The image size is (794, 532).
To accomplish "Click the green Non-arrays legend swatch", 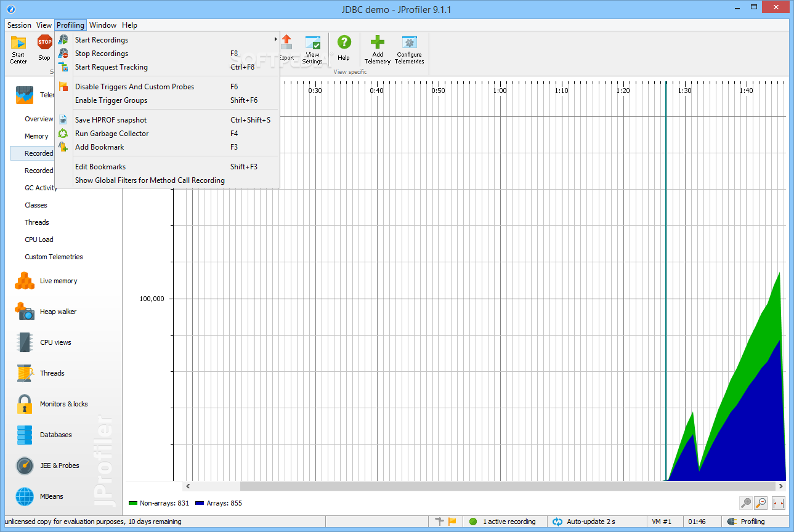I will [x=132, y=503].
